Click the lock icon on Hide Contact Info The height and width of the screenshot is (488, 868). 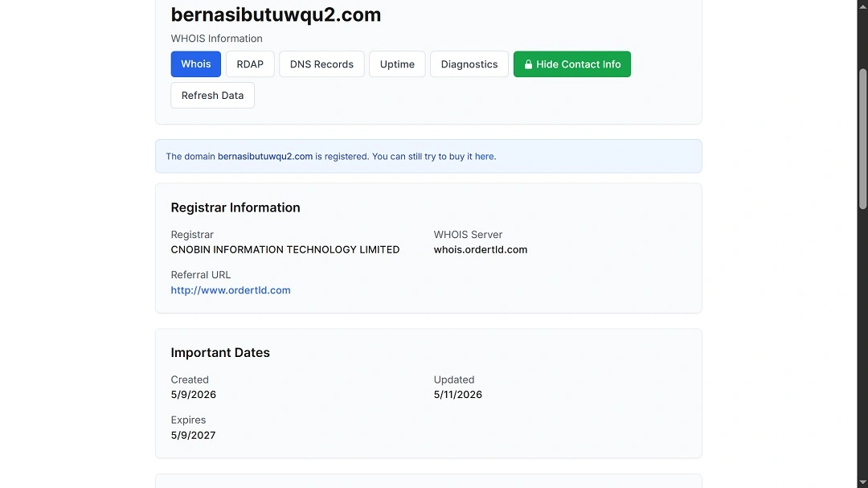[528, 64]
